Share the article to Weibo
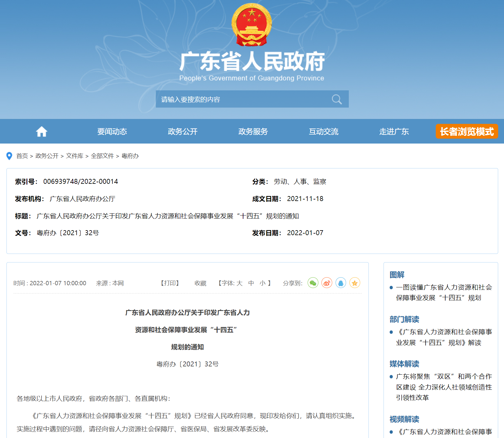The width and height of the screenshot is (504, 438). click(327, 283)
